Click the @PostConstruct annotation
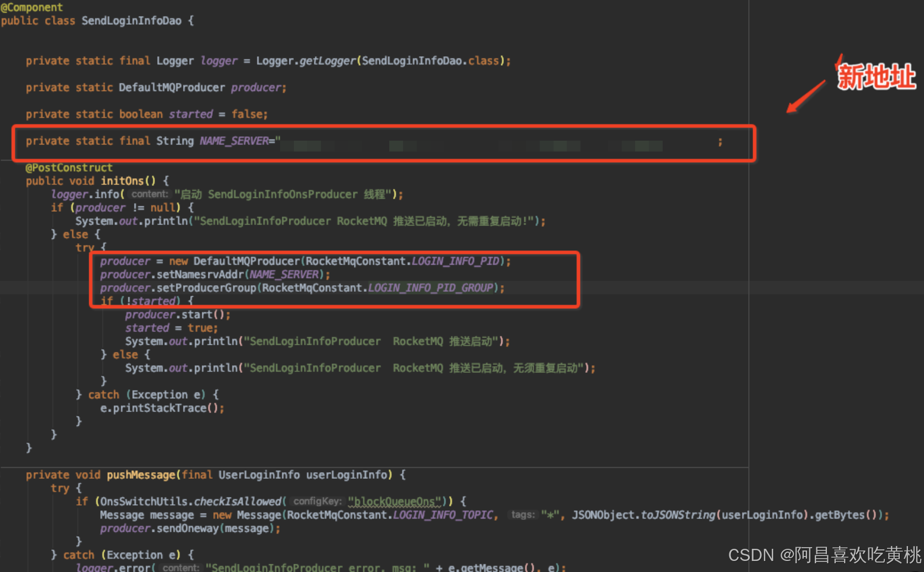This screenshot has height=572, width=924. point(69,167)
